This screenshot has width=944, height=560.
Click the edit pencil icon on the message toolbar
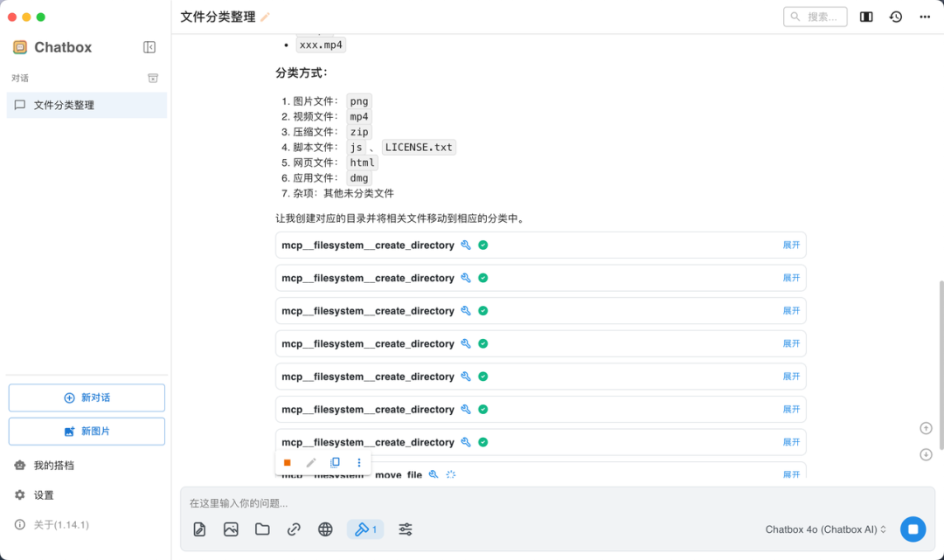[x=310, y=462]
